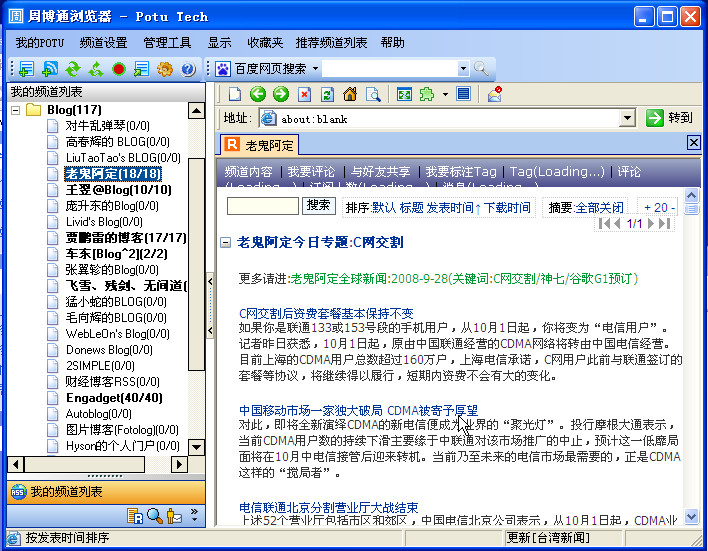This screenshot has height=551, width=708.
Task: Click the blue text list view icon
Action: [464, 93]
